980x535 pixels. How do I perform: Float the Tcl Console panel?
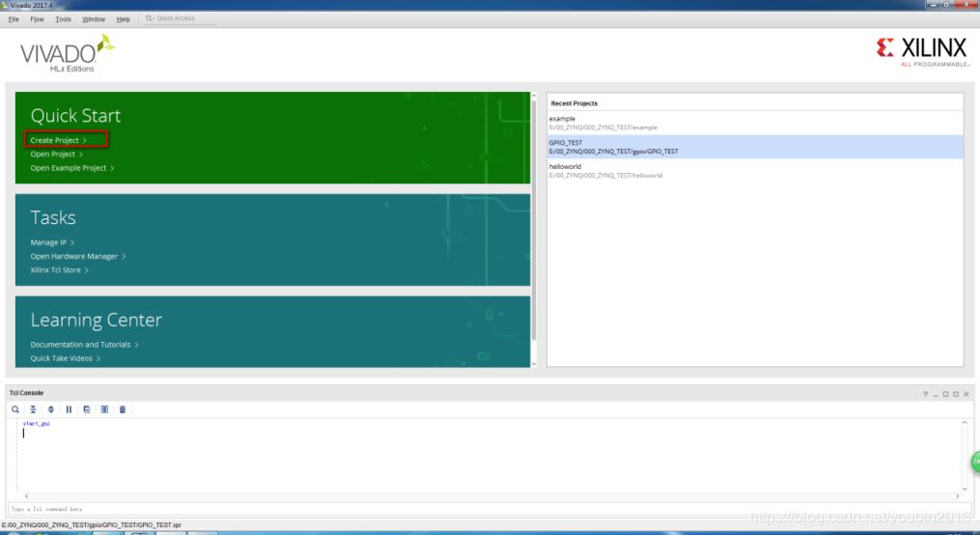(x=956, y=394)
